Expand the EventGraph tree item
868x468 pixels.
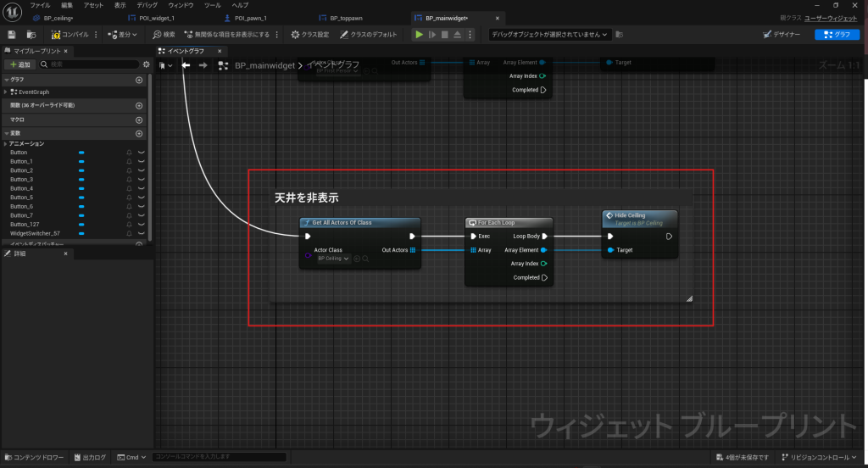[6, 92]
